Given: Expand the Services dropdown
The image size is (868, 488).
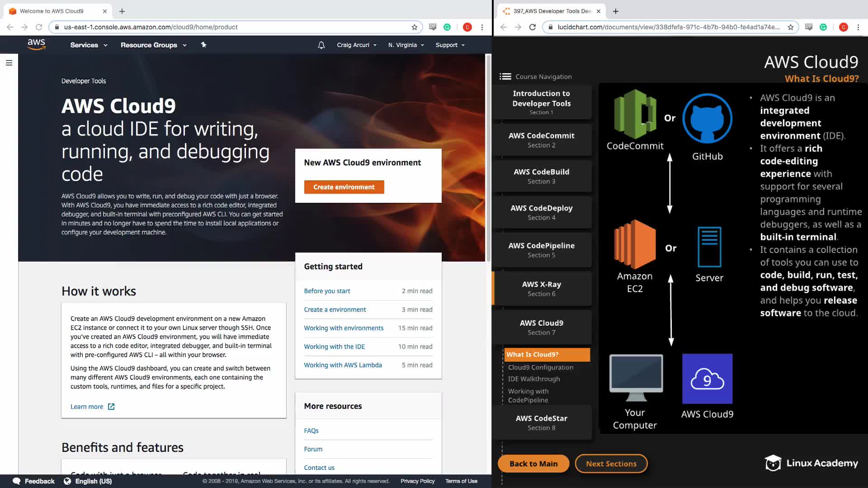Looking at the screenshot, I should [89, 45].
